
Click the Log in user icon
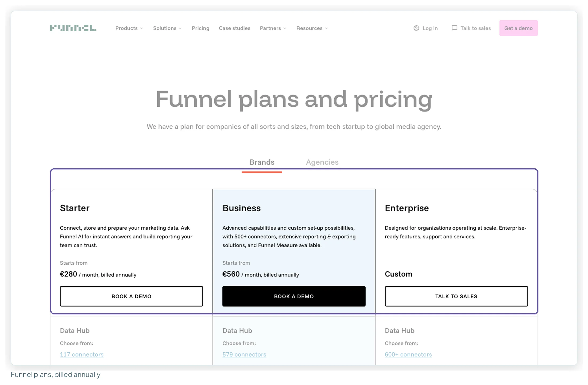pos(416,28)
